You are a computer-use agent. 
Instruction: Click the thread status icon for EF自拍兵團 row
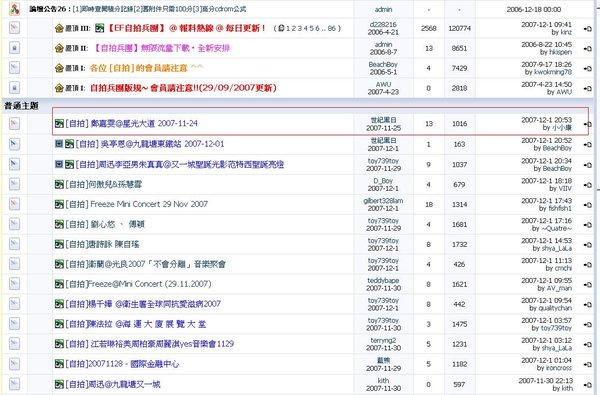15,28
